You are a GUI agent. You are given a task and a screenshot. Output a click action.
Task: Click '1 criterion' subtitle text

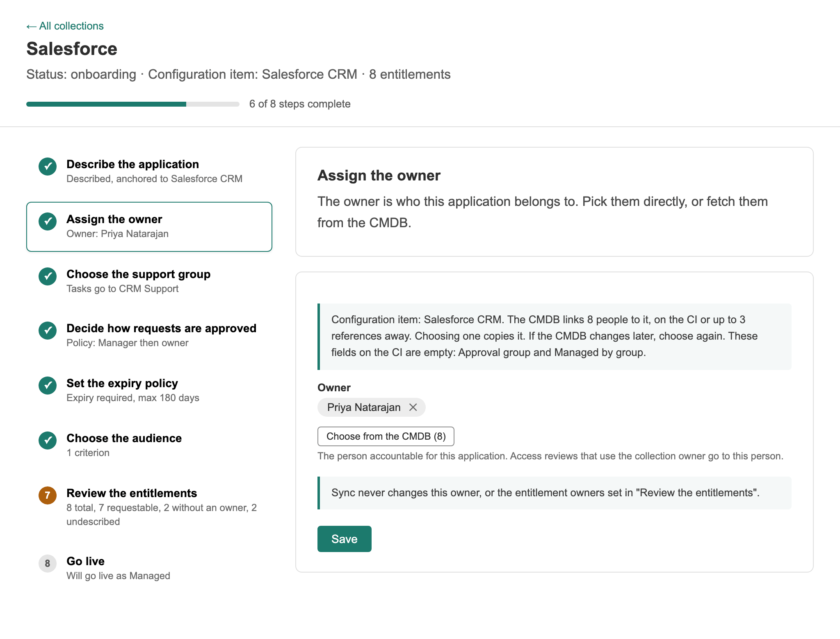click(88, 453)
